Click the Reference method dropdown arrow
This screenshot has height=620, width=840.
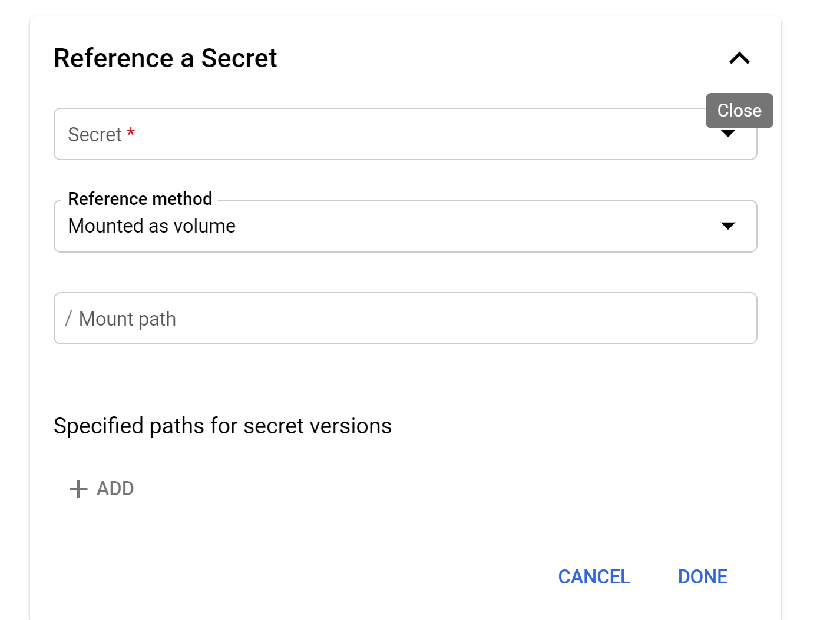click(x=728, y=226)
